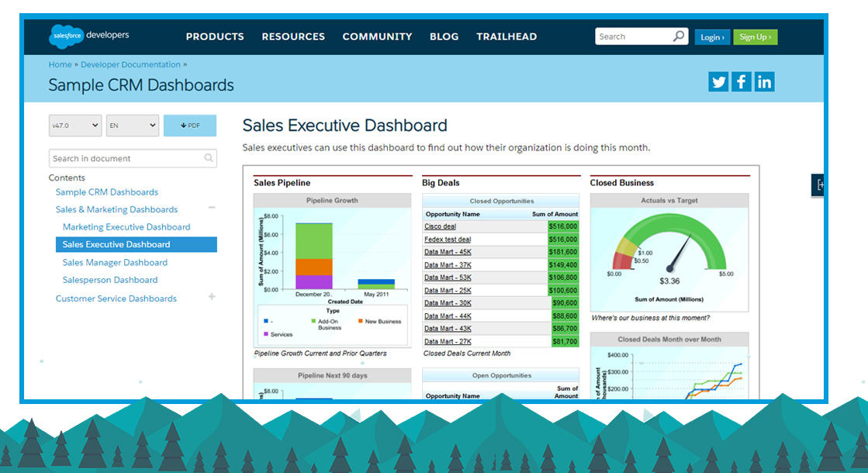Click the search icon inside the document search box
Viewport: 868px width, 473px height.
[209, 157]
